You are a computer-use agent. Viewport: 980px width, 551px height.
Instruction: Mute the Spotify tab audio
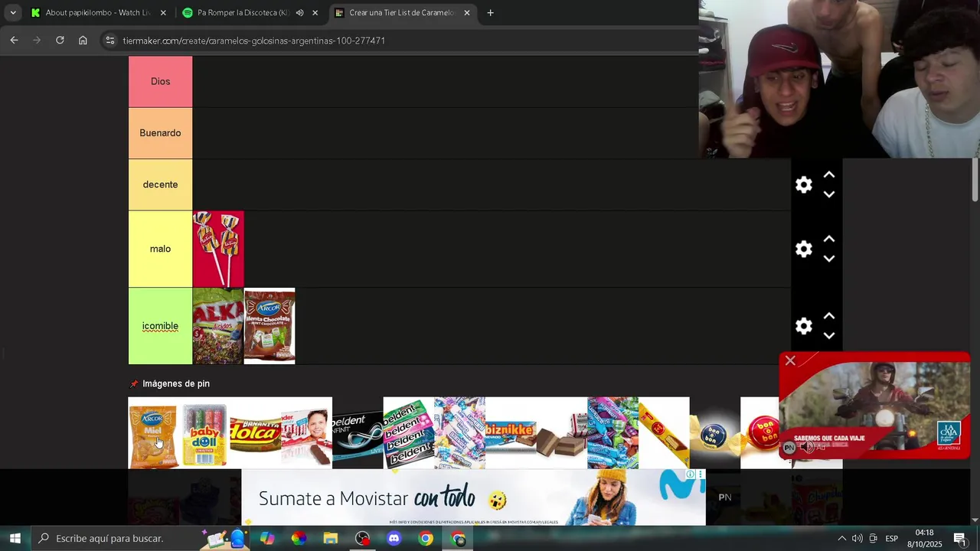[299, 13]
